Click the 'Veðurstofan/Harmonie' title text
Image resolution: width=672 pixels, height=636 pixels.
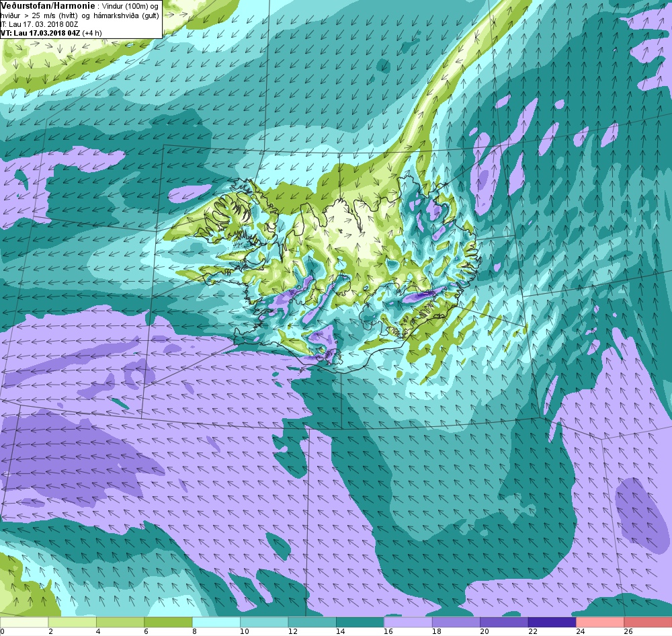(x=48, y=6)
